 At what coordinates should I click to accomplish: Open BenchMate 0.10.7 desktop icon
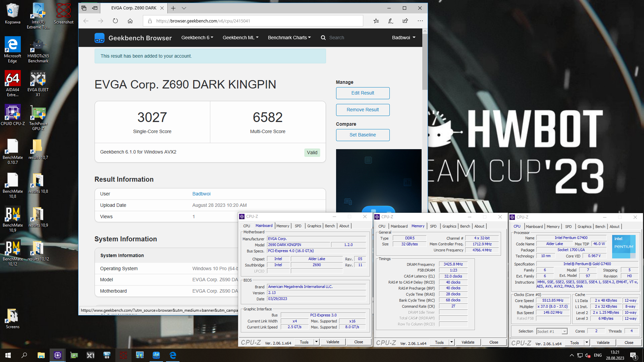(12, 151)
